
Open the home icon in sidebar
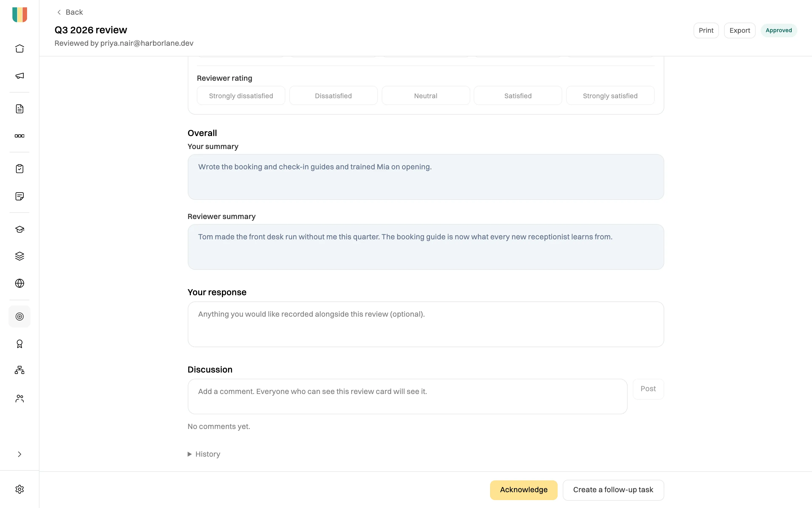pyautogui.click(x=19, y=49)
